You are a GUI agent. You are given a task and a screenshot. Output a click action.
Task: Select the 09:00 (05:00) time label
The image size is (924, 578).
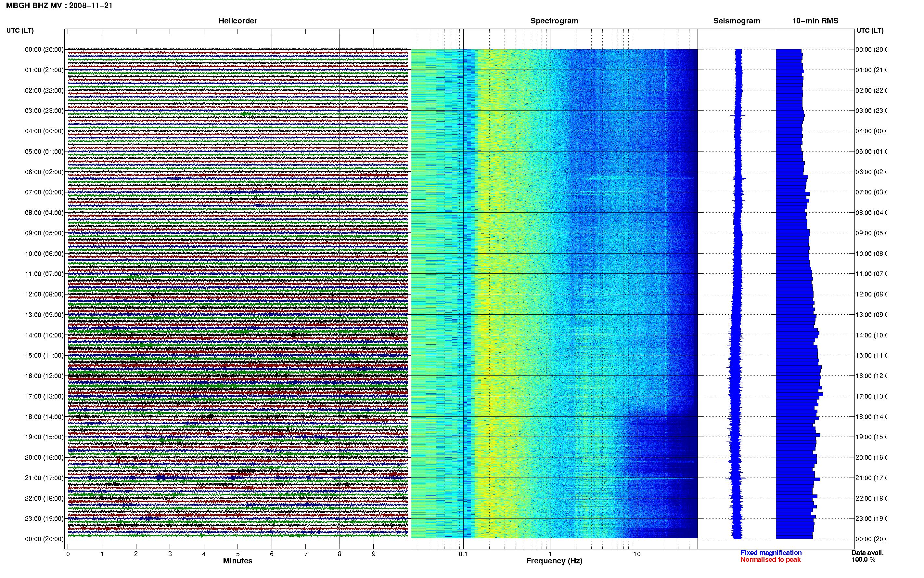tap(44, 233)
